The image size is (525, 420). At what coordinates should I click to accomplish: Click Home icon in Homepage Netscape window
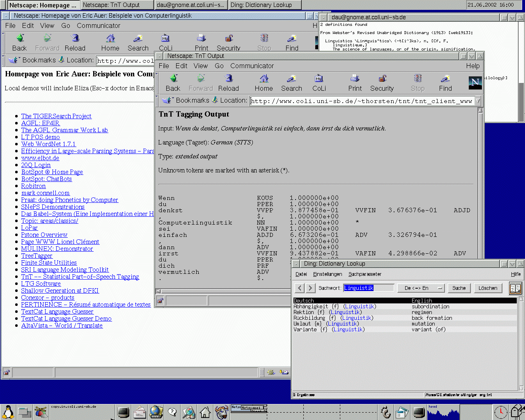(x=110, y=38)
